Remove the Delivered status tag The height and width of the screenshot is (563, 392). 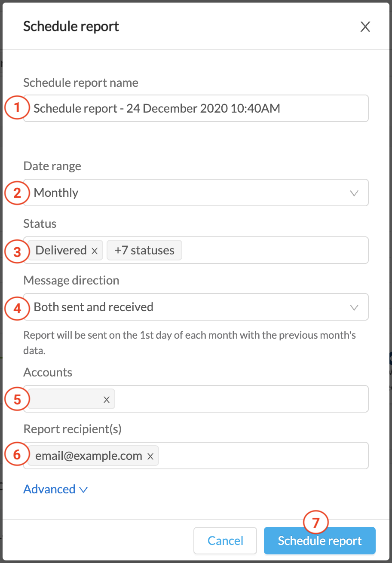coord(95,251)
